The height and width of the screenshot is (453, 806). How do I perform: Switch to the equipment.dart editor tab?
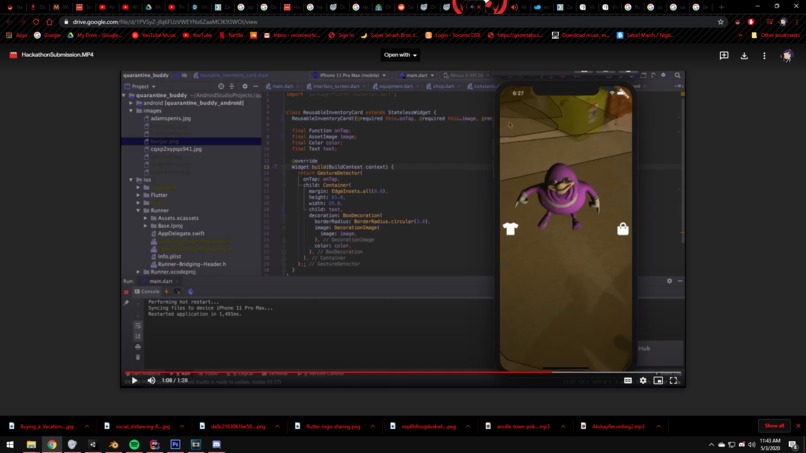coord(395,86)
